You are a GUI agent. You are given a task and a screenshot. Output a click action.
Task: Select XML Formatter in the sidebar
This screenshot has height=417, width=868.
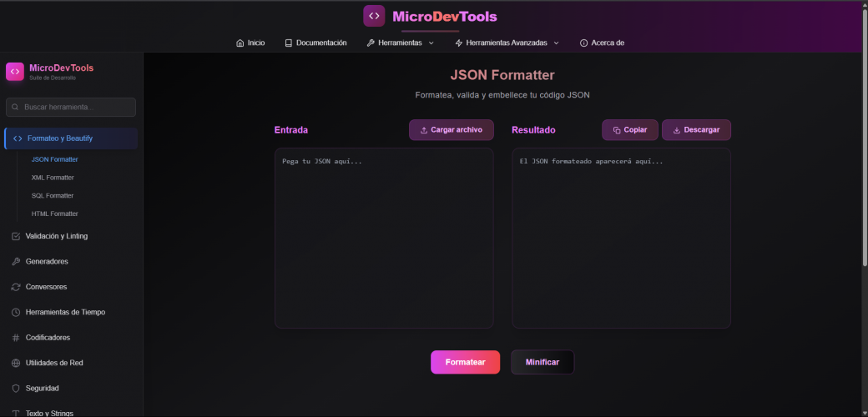point(53,178)
